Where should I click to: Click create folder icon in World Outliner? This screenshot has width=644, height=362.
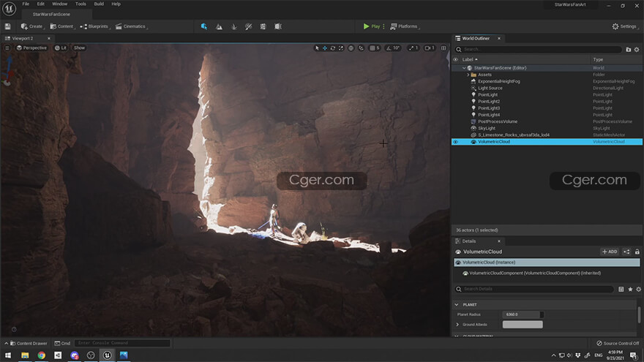pos(629,50)
